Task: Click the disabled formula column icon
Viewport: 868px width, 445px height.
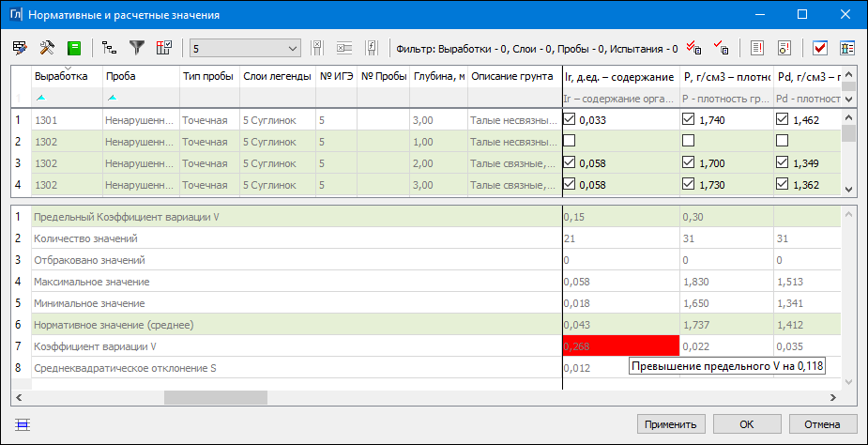Action: pos(372,48)
